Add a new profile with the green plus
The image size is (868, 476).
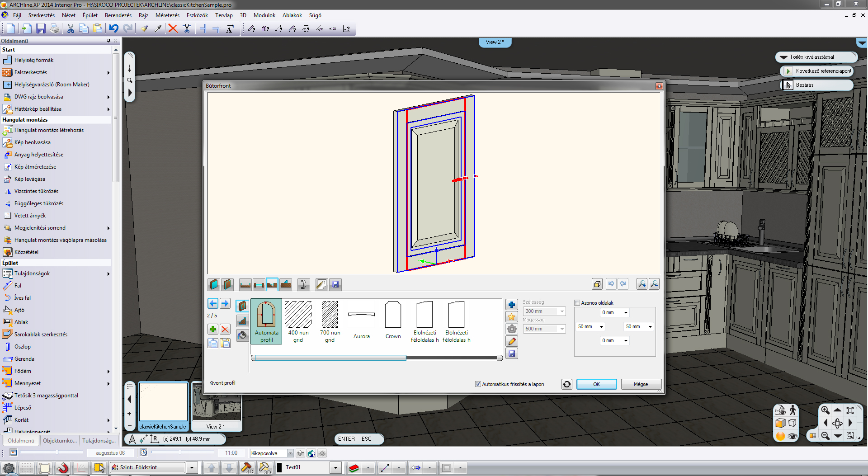[x=213, y=329]
